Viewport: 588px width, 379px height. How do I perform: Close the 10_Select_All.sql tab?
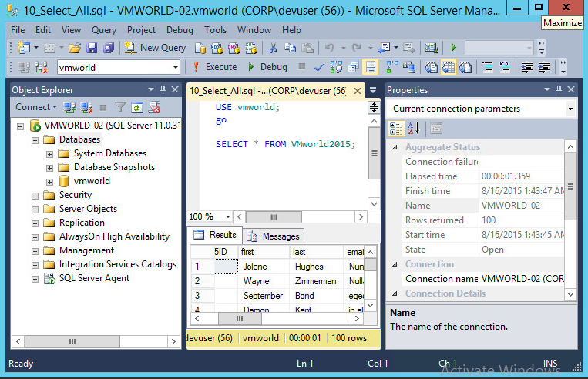(x=358, y=91)
